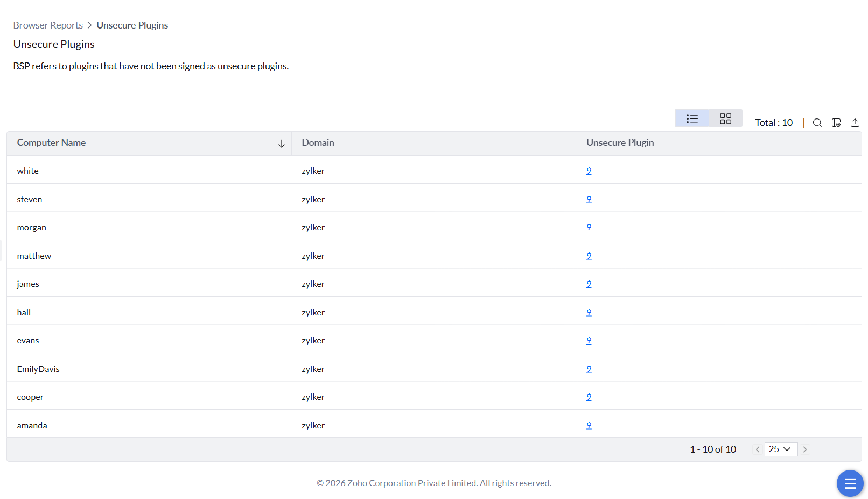Image resolution: width=868 pixels, height=499 pixels.
Task: Select computer name 'james'
Action: [27, 284]
